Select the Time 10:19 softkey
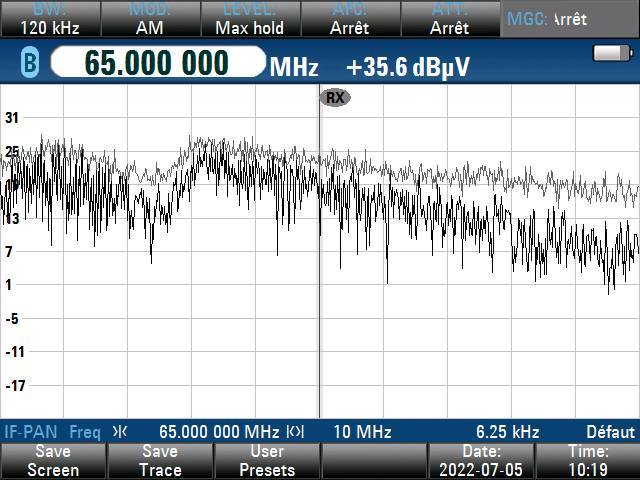The width and height of the screenshot is (640, 480). pos(588,460)
